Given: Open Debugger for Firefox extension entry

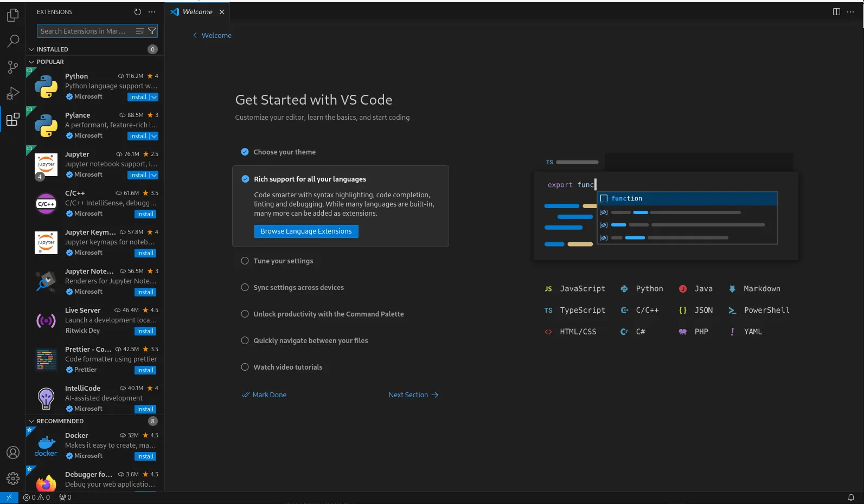Looking at the screenshot, I should point(95,479).
